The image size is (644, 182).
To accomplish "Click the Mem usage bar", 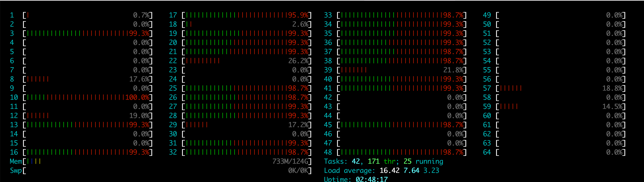I will click(87, 161).
